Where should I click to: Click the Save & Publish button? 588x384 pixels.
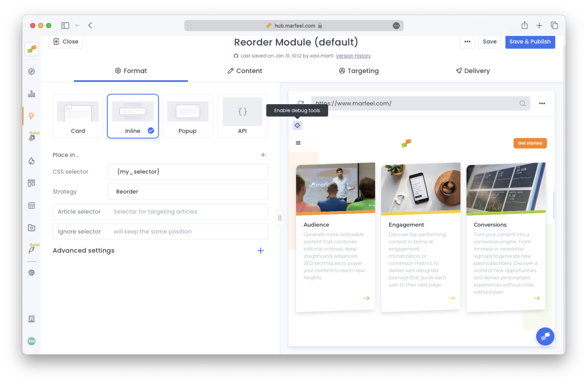click(530, 42)
